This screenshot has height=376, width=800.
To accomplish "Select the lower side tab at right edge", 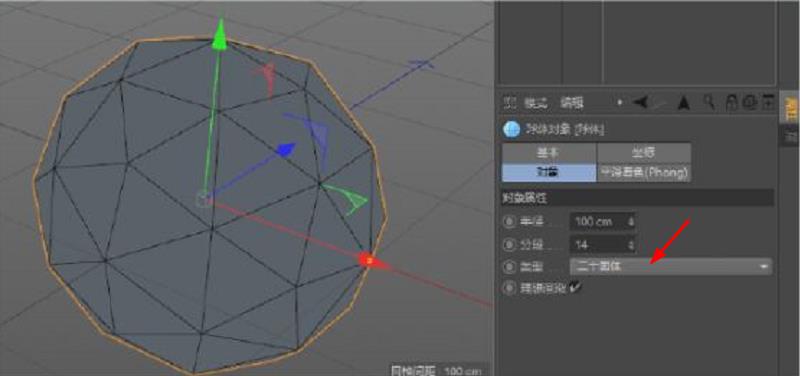I will tap(789, 136).
